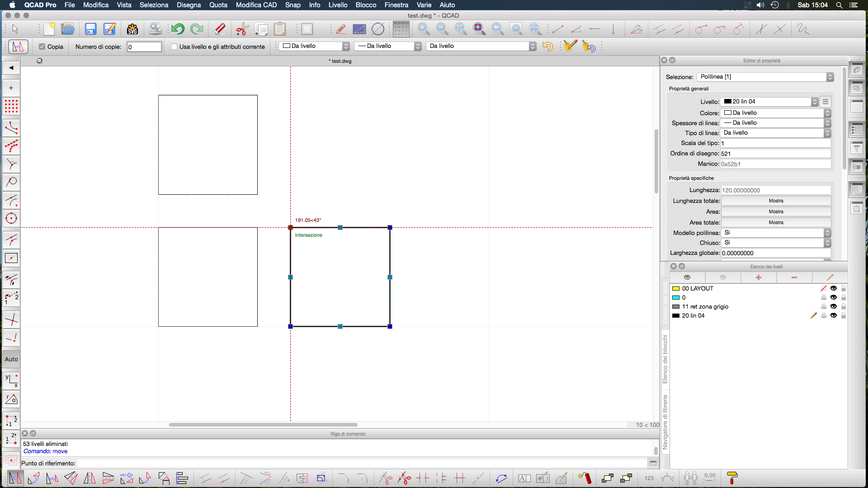Open the circle tools in left toolbar
The width and height of the screenshot is (868, 488).
11,219
